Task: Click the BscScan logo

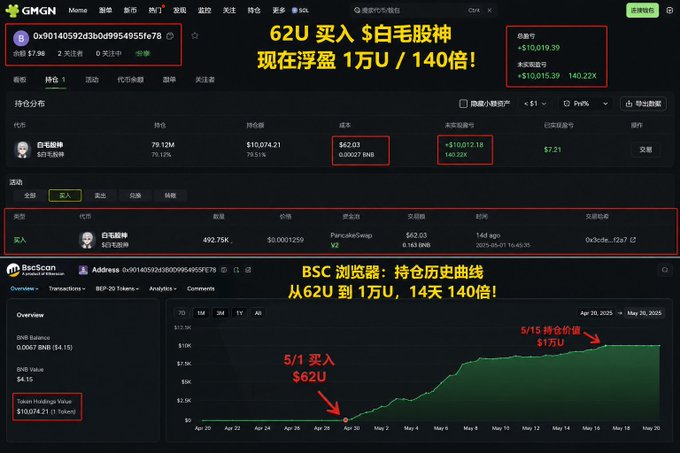Action: click(x=36, y=270)
